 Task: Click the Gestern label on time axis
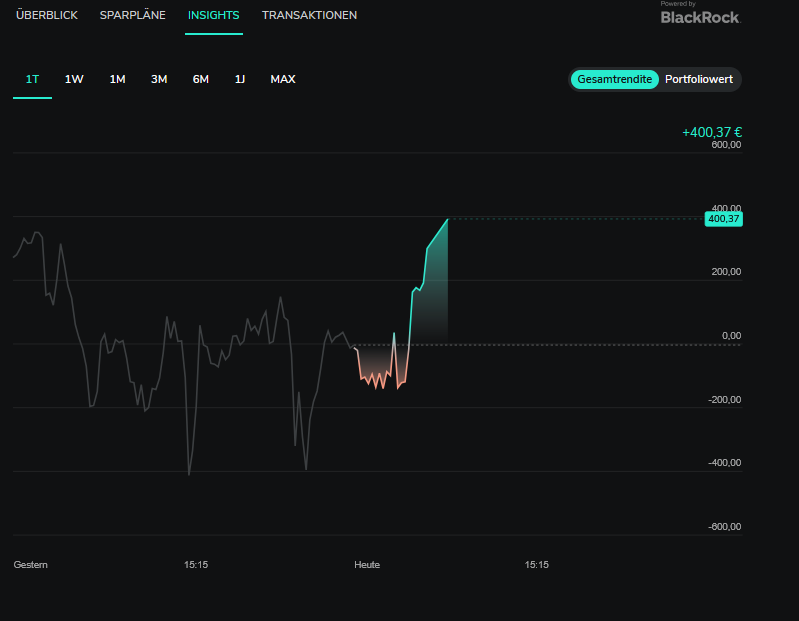[x=31, y=565]
